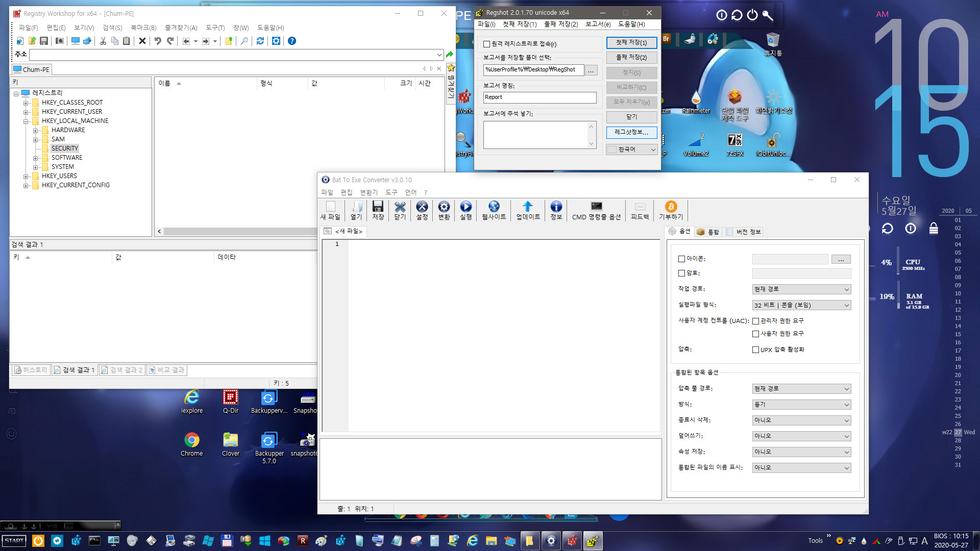Open 덮어쓰기 dropdown
This screenshot has width=980, height=551.
(x=801, y=436)
